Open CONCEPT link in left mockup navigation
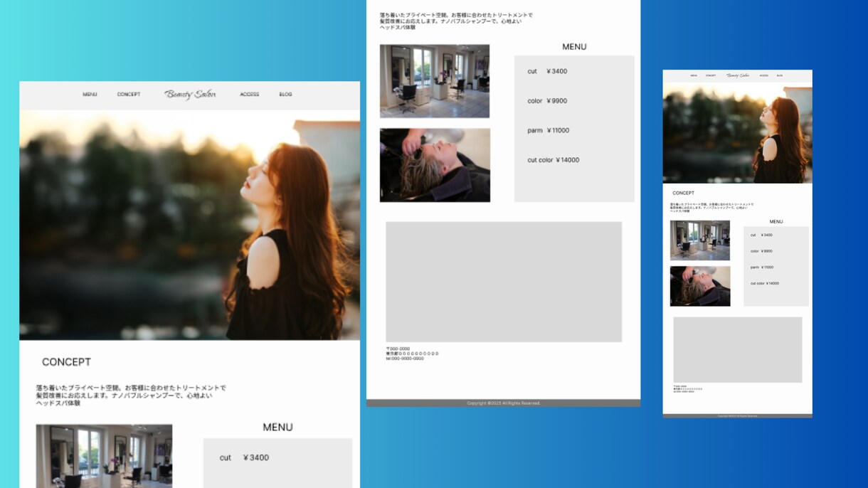This screenshot has height=488, width=868. pos(129,95)
